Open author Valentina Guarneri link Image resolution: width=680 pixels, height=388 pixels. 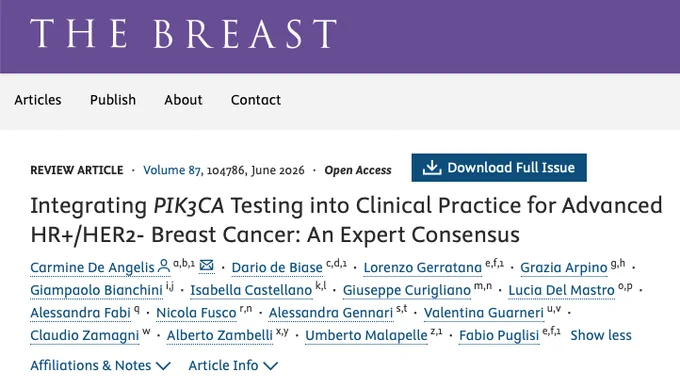coord(484,313)
